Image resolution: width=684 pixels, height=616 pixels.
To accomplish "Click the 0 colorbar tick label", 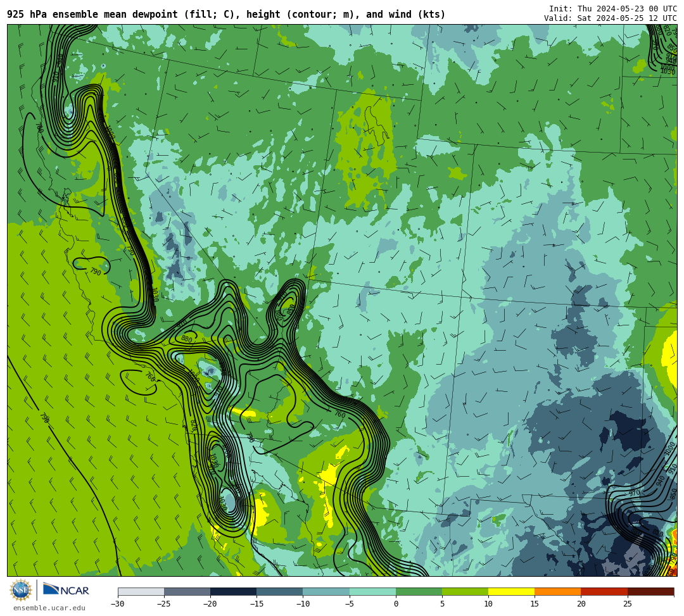I will coord(396,604).
